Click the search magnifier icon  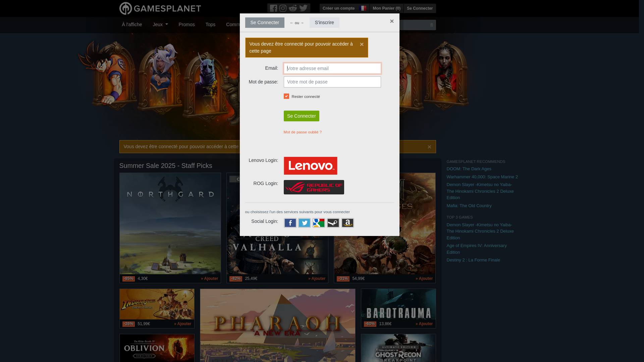[432, 25]
